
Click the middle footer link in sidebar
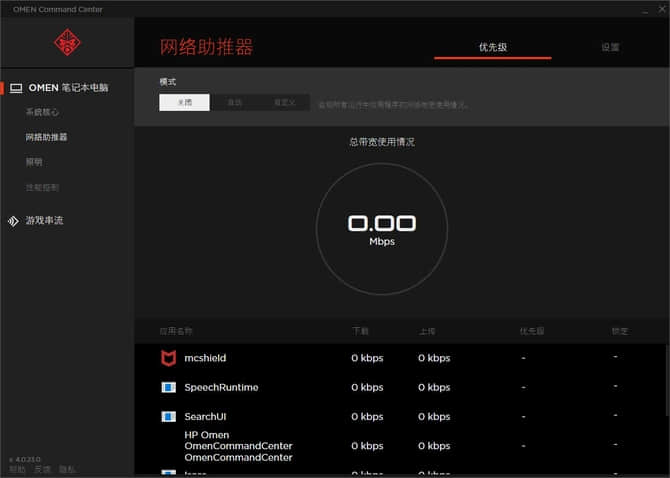click(x=42, y=469)
